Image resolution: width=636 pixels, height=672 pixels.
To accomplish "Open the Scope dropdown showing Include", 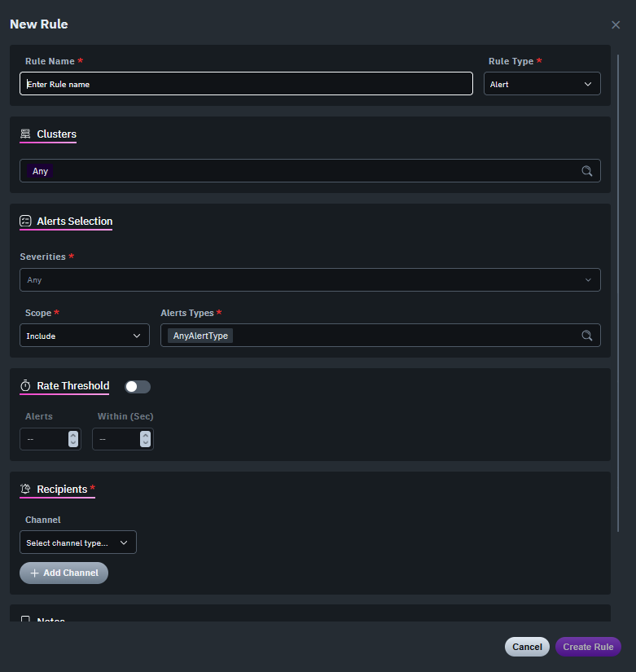I will click(x=84, y=335).
